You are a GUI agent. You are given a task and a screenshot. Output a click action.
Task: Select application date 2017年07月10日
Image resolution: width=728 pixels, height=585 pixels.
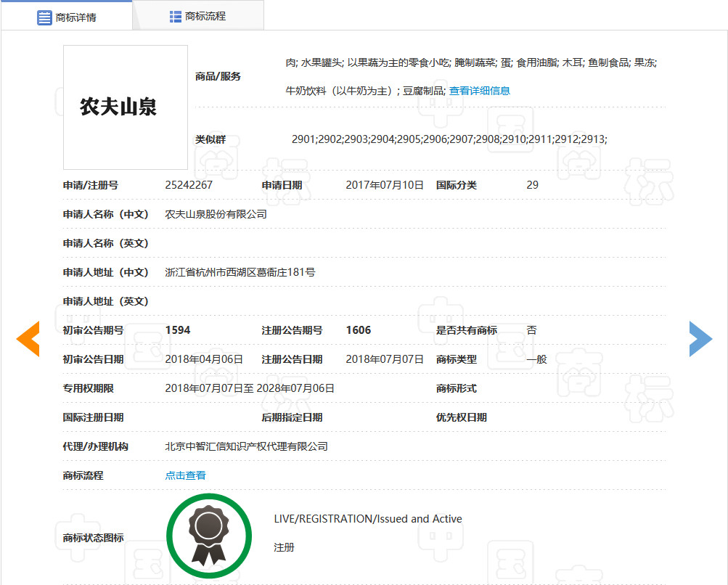[385, 185]
